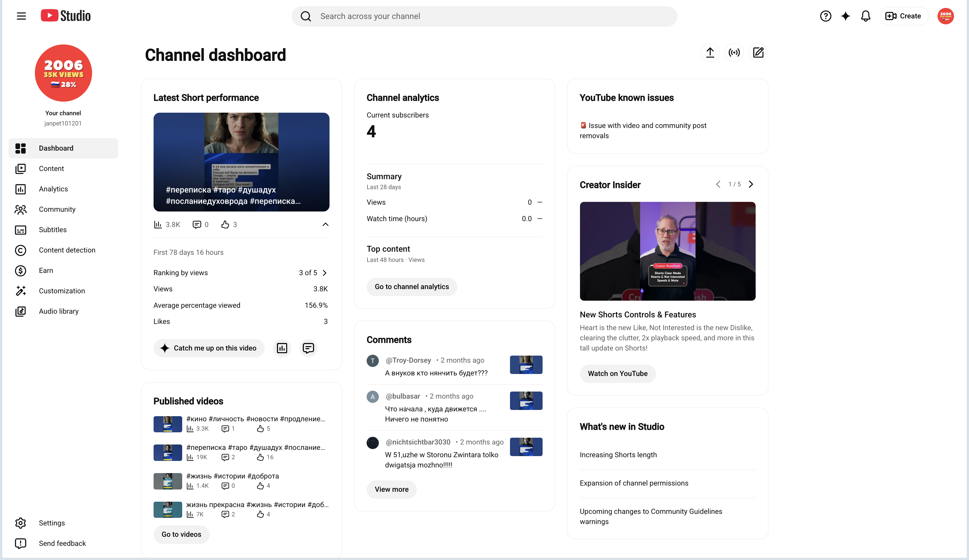Go to previous Creator Insider item
This screenshot has height=560, width=969.
click(x=718, y=185)
